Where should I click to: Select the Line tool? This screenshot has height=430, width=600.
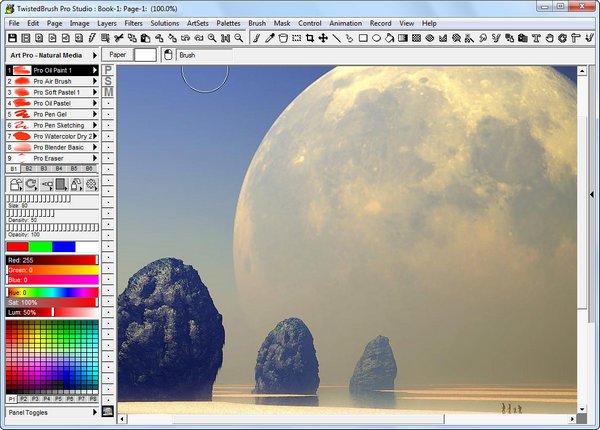point(336,38)
